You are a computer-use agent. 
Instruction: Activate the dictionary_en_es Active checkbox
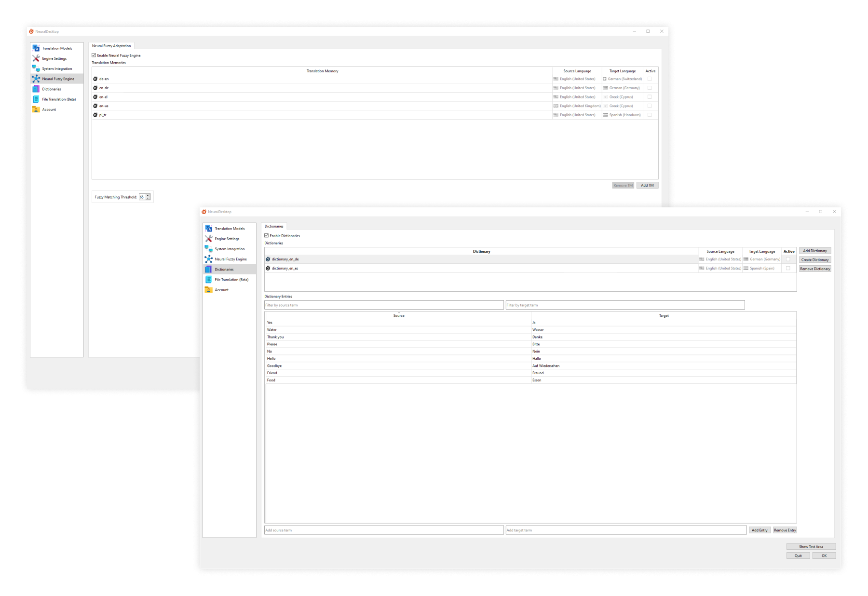[788, 268]
